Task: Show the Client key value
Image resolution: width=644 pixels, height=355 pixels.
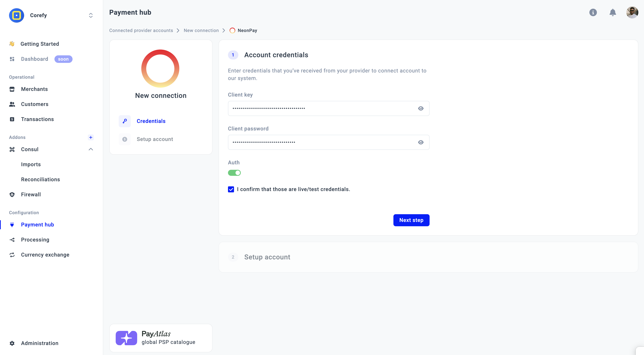Action: click(x=421, y=108)
